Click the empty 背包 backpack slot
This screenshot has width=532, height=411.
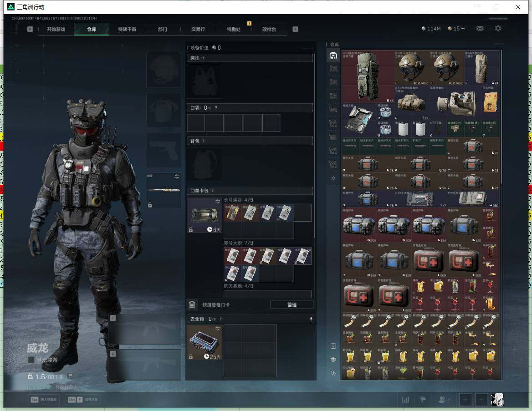pyautogui.click(x=205, y=164)
